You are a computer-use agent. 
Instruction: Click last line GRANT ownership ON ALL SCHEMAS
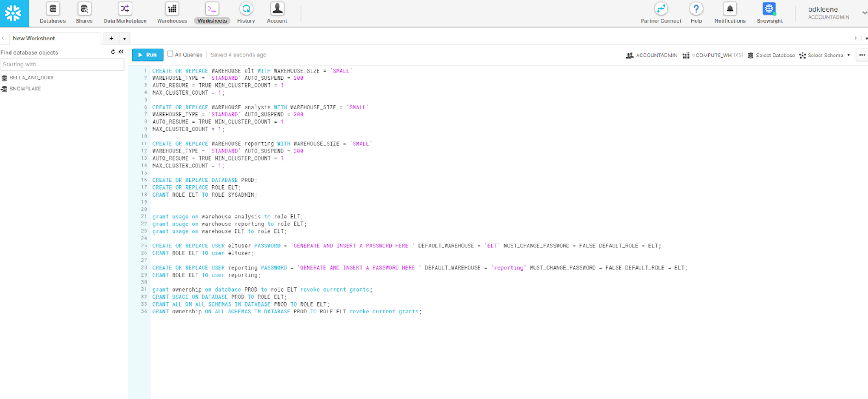(287, 312)
